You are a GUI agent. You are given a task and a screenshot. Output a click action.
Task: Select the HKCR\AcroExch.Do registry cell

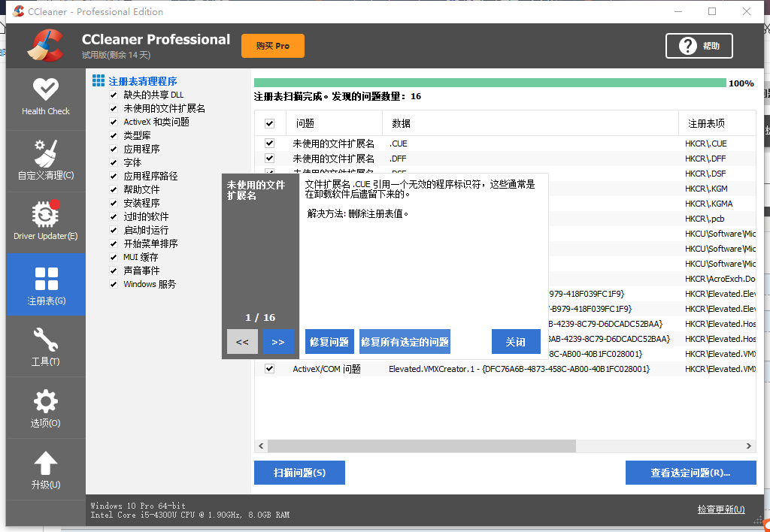pyautogui.click(x=720, y=279)
